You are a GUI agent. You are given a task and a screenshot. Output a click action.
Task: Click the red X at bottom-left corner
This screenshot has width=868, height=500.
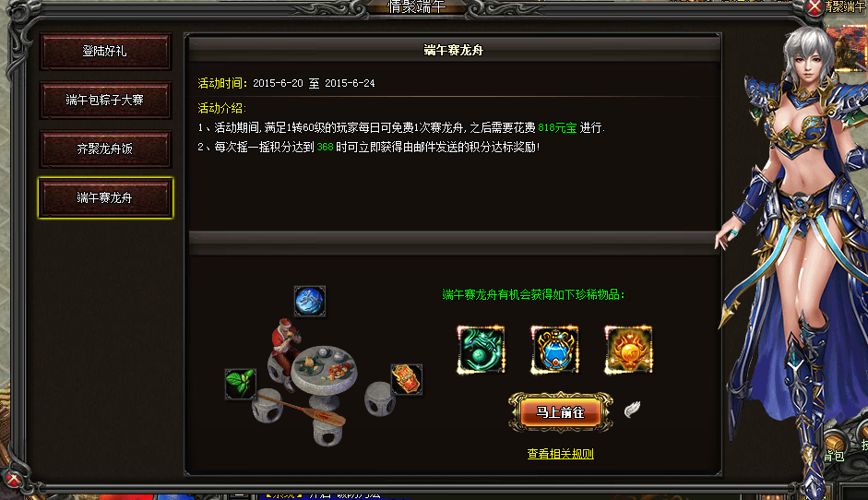(13, 480)
